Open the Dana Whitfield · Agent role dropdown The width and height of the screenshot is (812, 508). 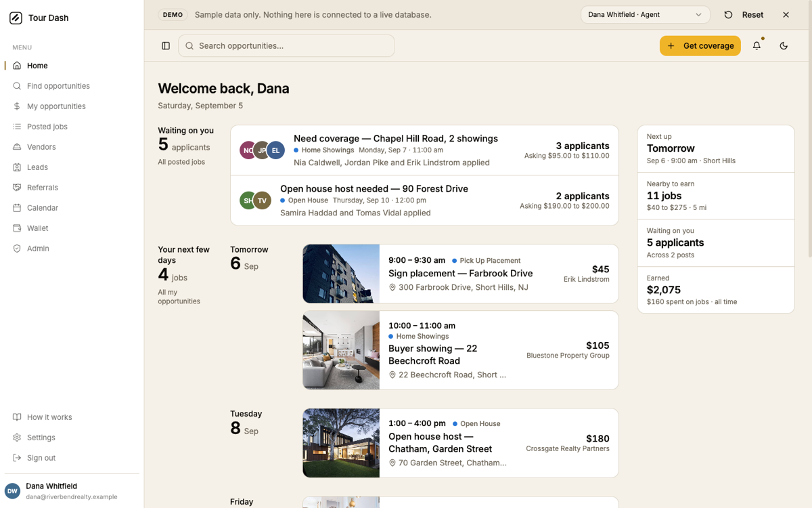(x=646, y=15)
